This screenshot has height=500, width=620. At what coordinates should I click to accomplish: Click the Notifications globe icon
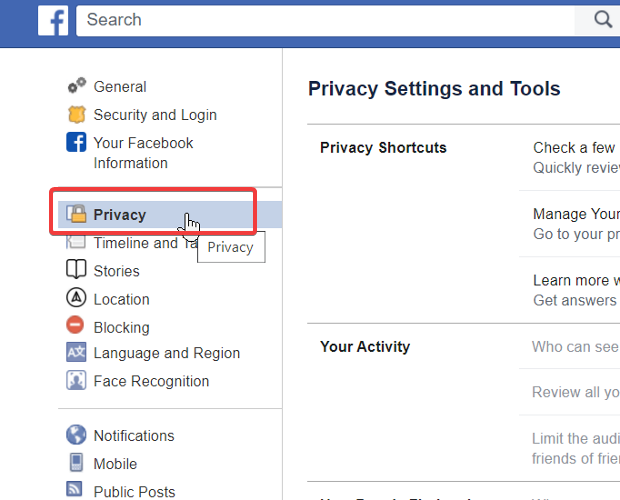point(76,435)
